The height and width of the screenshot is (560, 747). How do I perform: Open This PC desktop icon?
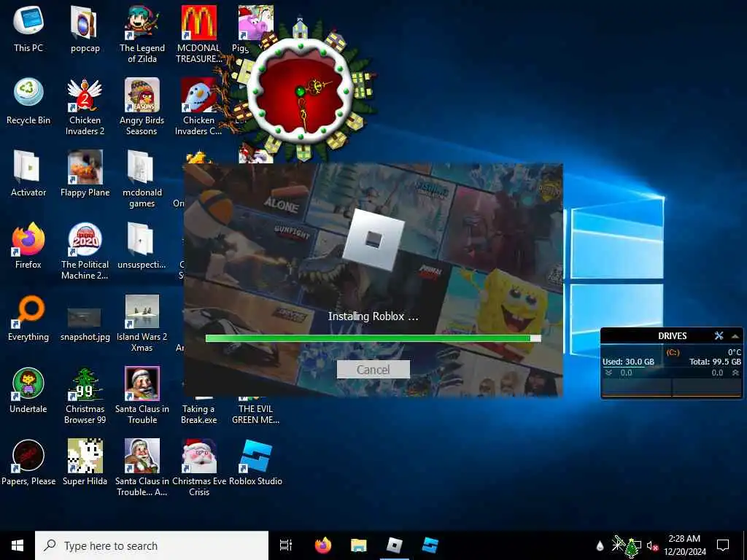tap(28, 28)
